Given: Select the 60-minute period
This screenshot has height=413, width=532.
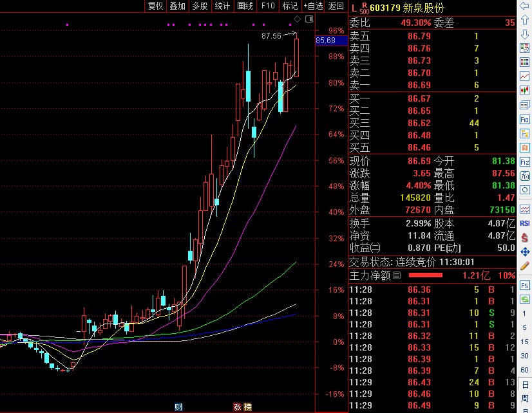Looking at the screenshot, I should pyautogui.click(x=524, y=370).
